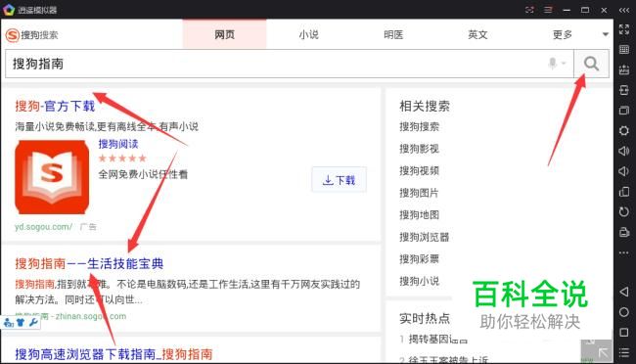Open the keyboard mapping icon in sidebar

[x=624, y=50]
